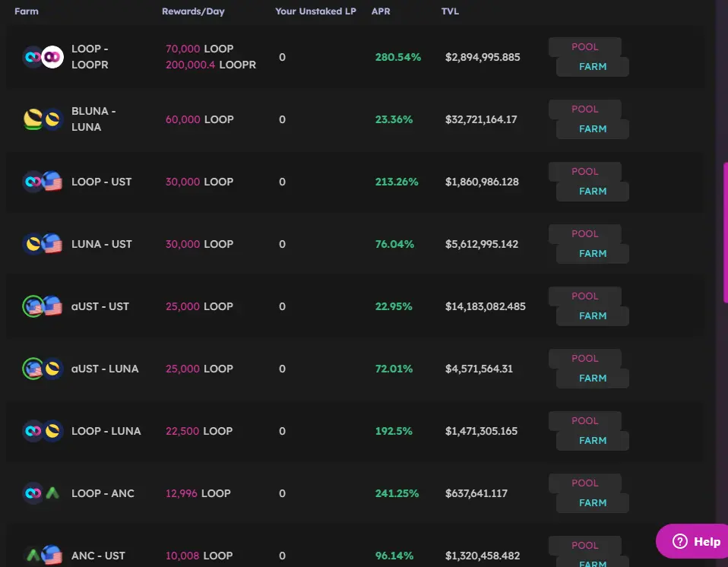The height and width of the screenshot is (567, 728).
Task: Click the 213.26% APR value
Action: click(x=397, y=182)
